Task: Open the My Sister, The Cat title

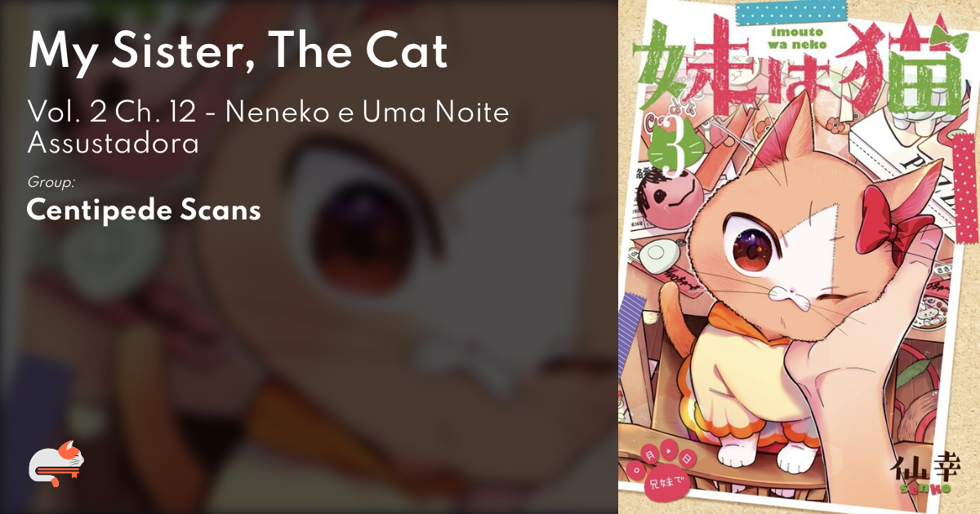Action: coord(237,52)
